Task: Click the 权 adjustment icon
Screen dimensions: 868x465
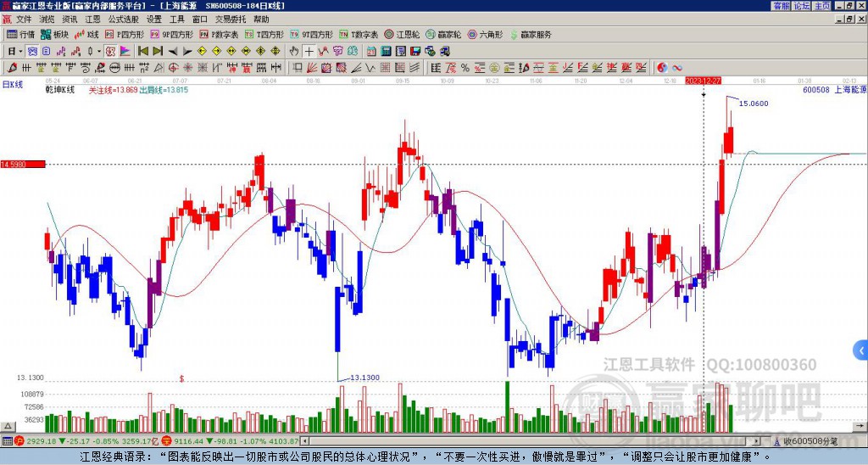Action: click(x=110, y=51)
